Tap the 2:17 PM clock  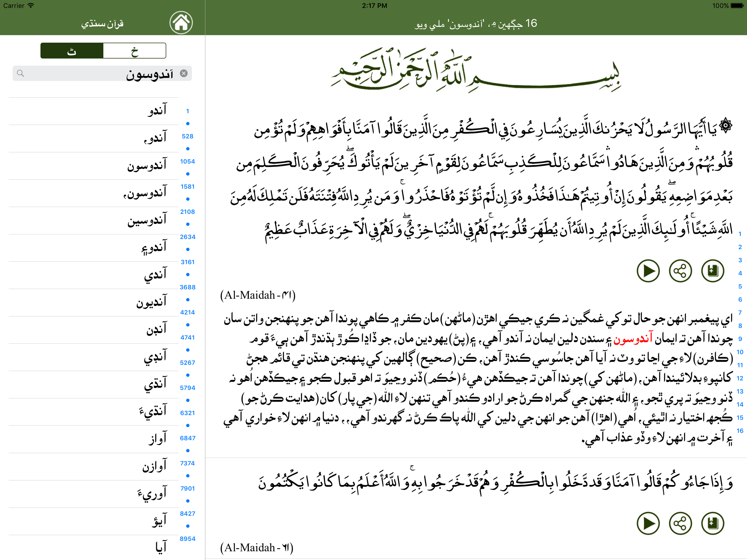(x=375, y=5)
